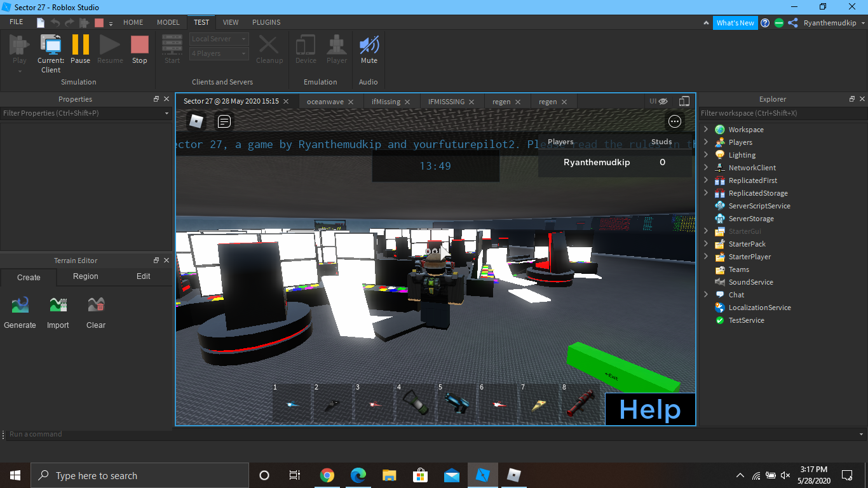
Task: Expand the ReplicatedStorage node in Explorer
Action: click(706, 193)
